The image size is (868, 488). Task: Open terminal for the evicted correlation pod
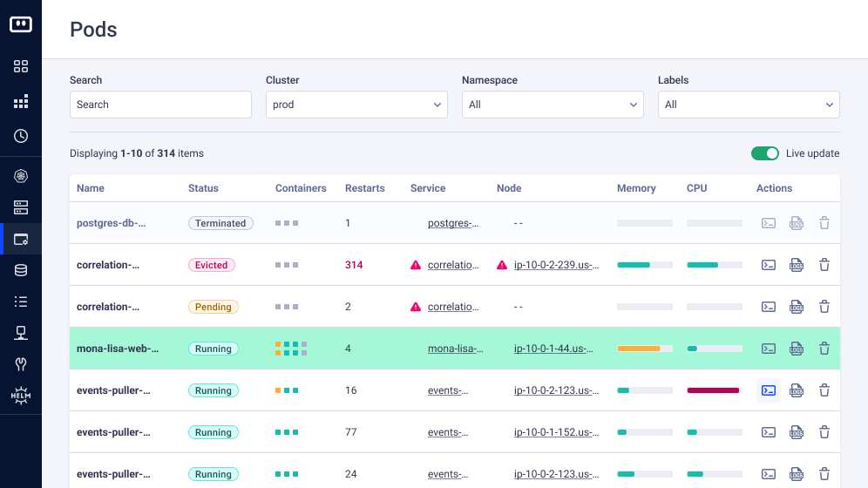pyautogui.click(x=769, y=265)
